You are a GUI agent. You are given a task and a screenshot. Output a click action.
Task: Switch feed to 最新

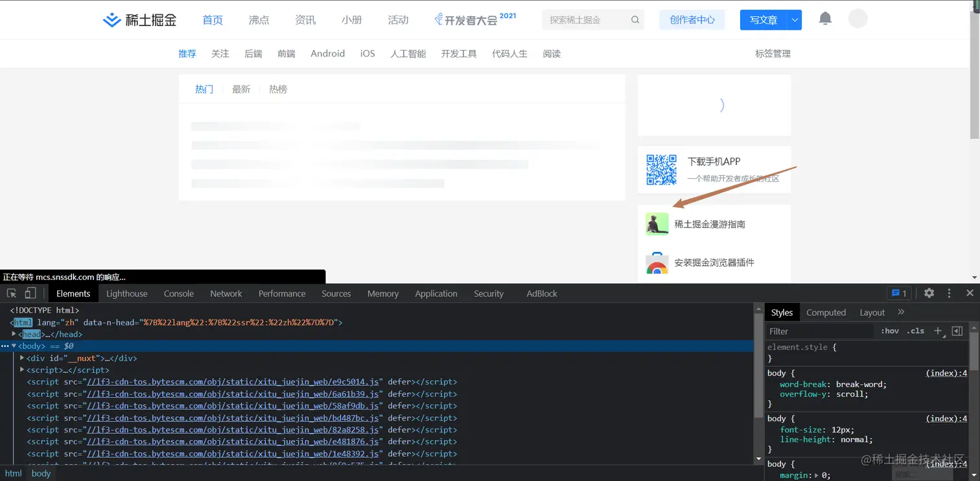coord(241,89)
